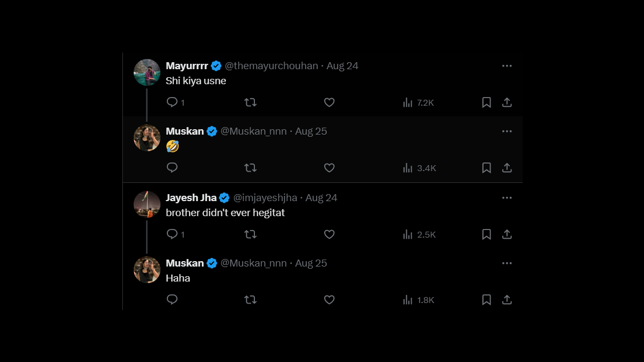
Task: Repost Mayurrrr's tweet
Action: pyautogui.click(x=250, y=102)
